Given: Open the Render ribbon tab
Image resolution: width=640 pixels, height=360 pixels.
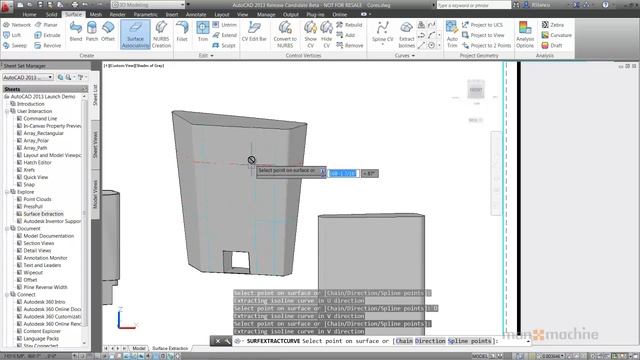Looking at the screenshot, I should click(x=118, y=14).
